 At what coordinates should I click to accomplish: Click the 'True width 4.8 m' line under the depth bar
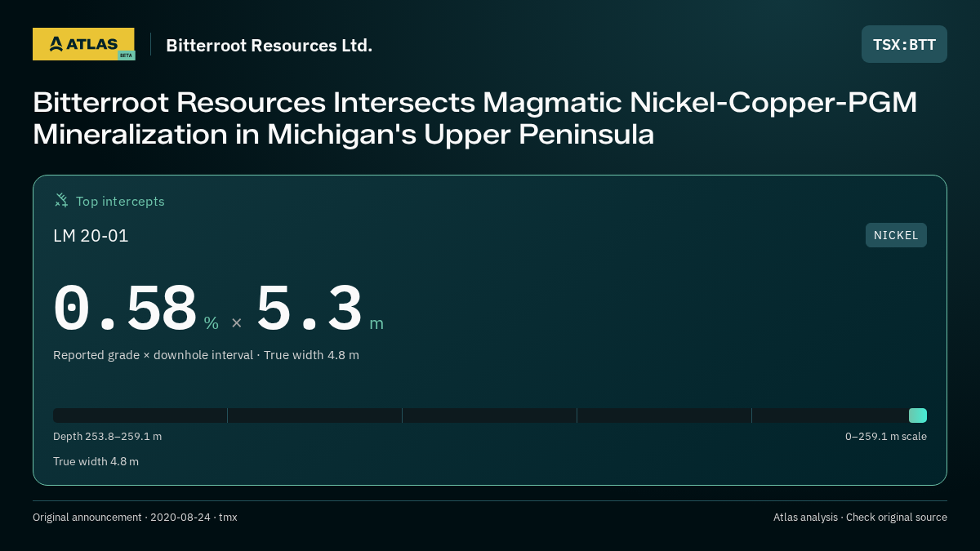coord(96,461)
